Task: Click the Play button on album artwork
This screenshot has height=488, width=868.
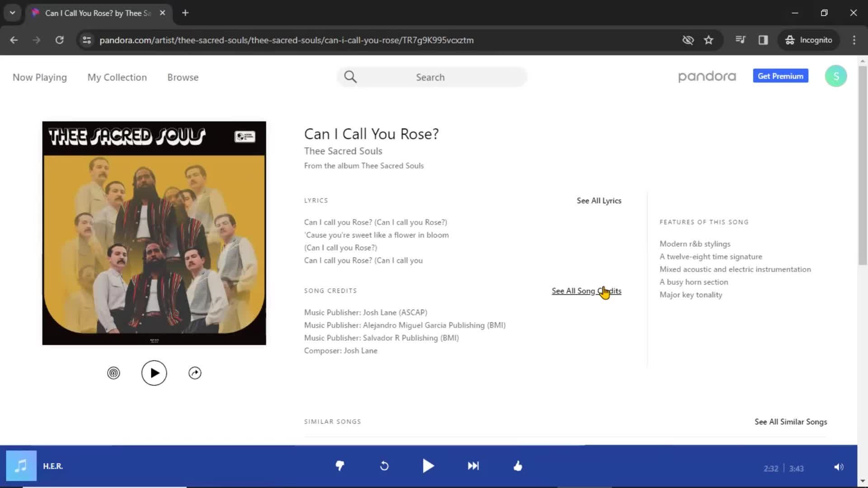Action: [155, 372]
